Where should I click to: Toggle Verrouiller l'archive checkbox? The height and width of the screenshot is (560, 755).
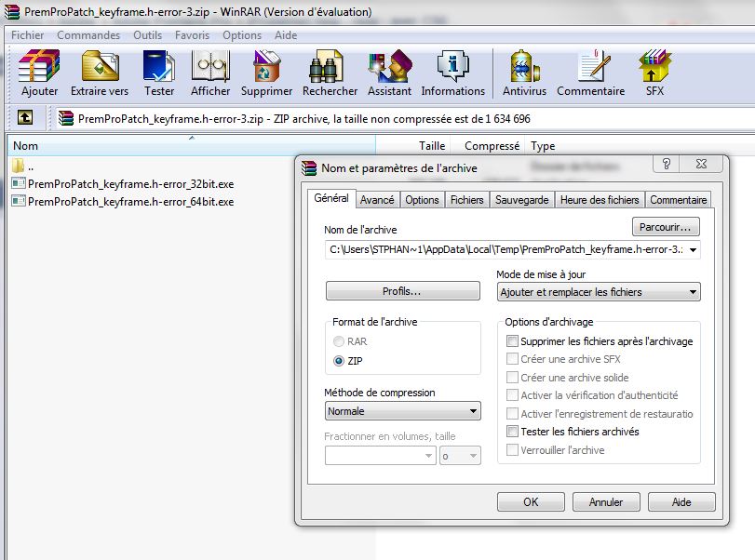pyautogui.click(x=512, y=450)
